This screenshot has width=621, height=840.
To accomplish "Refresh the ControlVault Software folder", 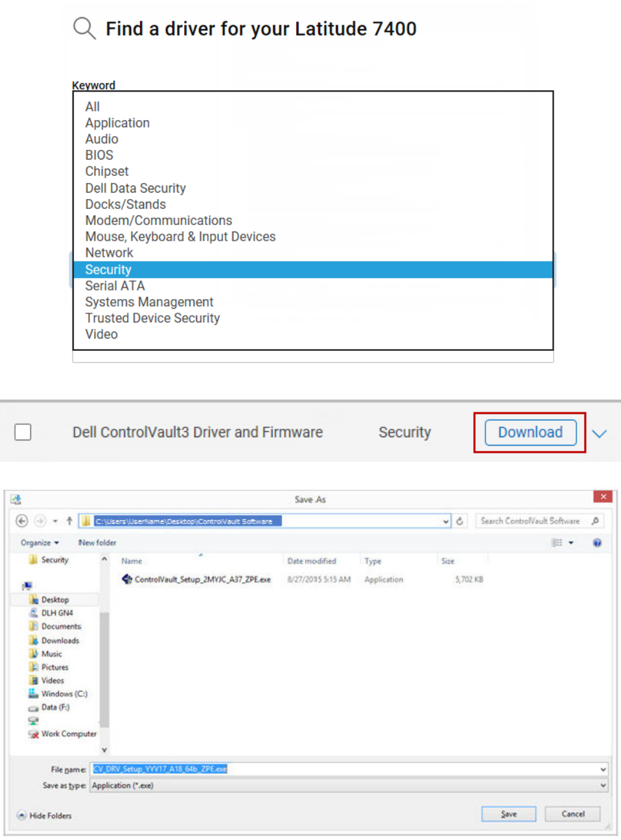I will [460, 521].
